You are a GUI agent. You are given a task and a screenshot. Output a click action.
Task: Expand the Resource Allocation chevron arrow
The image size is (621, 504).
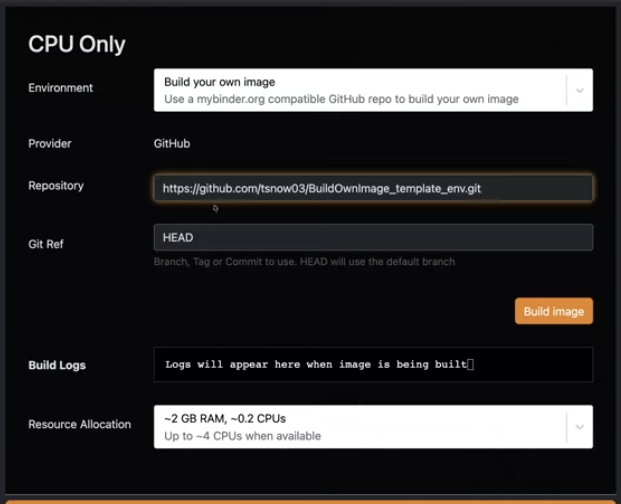[x=579, y=427]
